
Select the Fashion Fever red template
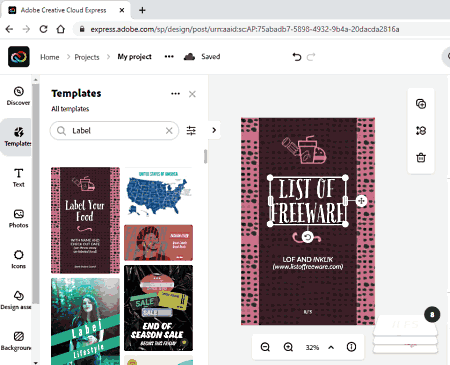[158, 243]
